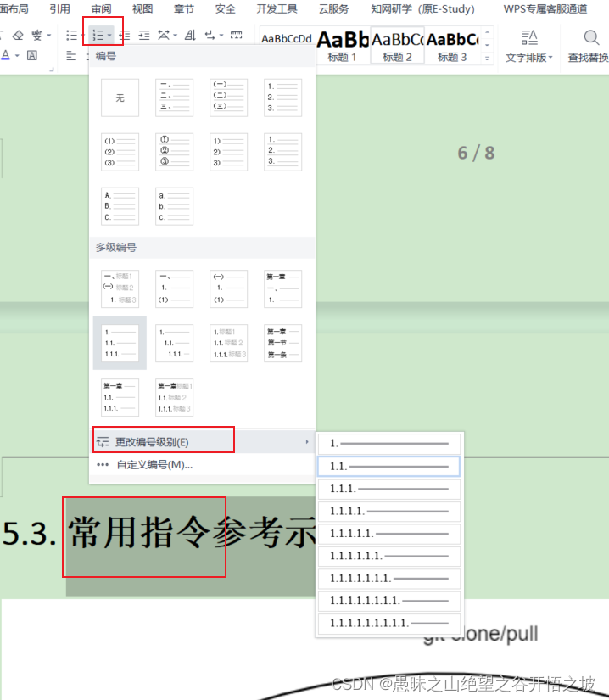This screenshot has width=609, height=700.
Task: Click the bulleted list icon
Action: [x=71, y=36]
